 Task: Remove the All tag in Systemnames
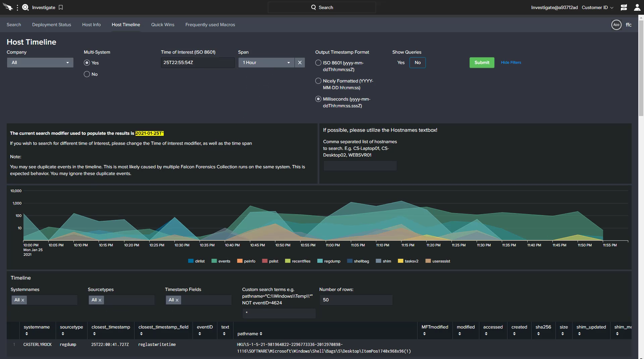click(23, 300)
